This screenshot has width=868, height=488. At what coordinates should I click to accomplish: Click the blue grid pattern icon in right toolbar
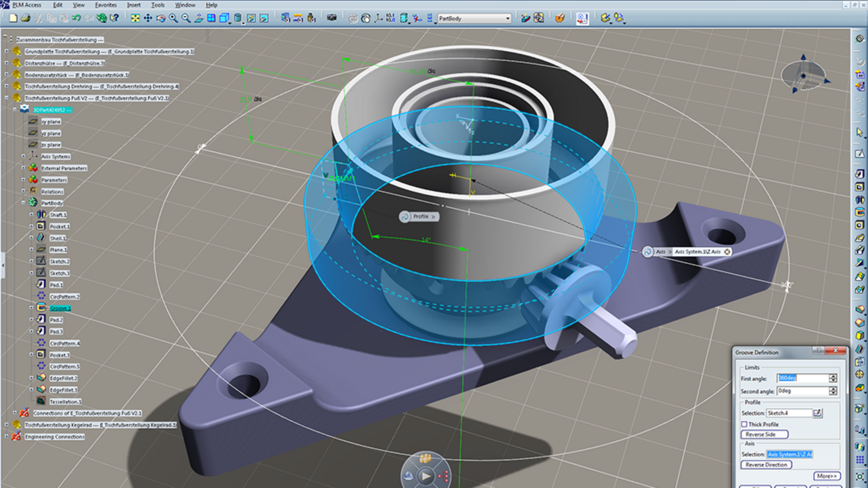point(860,460)
